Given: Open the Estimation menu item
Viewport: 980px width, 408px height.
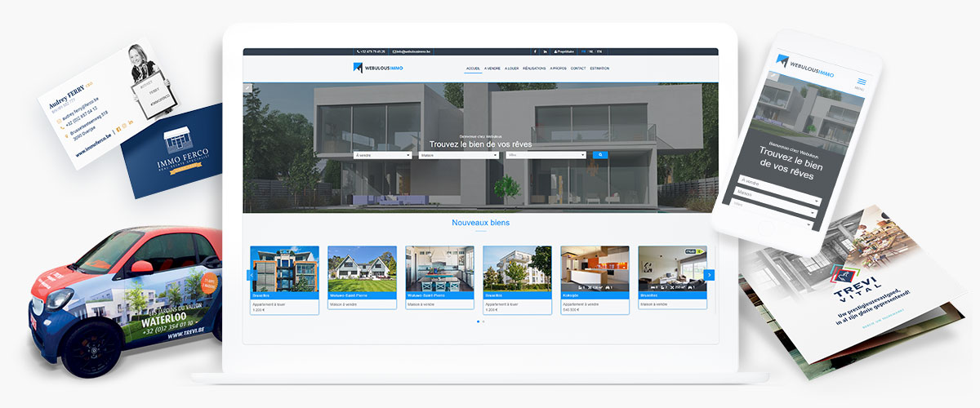Looking at the screenshot, I should point(599,69).
